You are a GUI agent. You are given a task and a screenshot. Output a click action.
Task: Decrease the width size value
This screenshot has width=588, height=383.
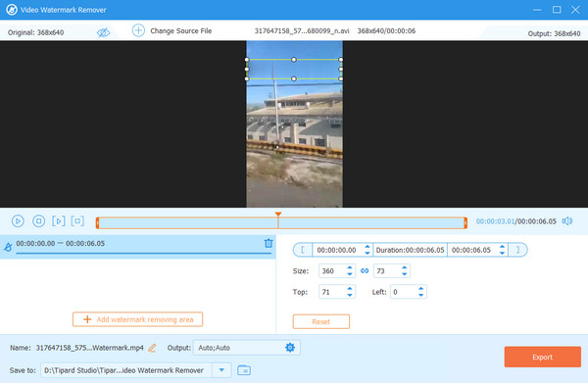click(x=350, y=274)
